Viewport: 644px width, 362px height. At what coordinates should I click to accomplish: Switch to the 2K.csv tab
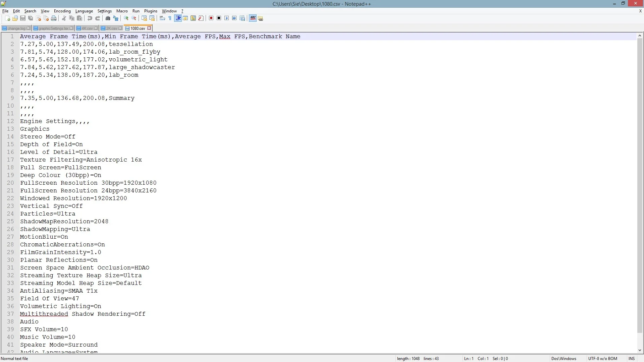coord(112,28)
